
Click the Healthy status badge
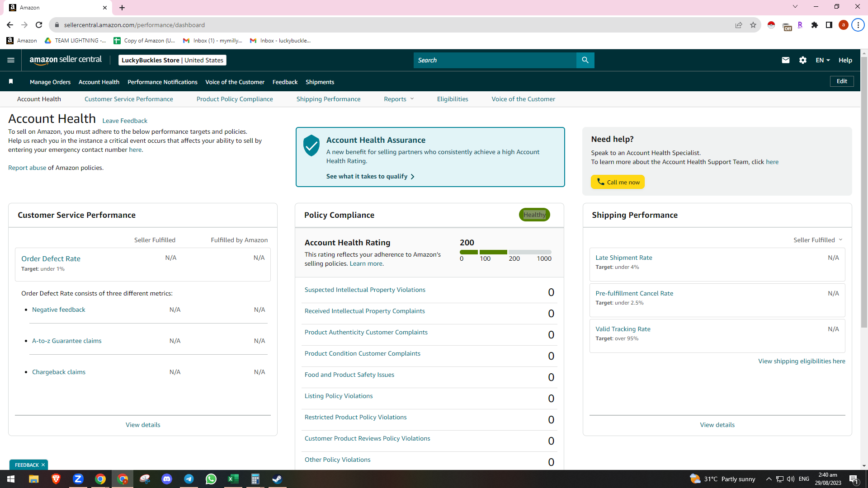[534, 215]
